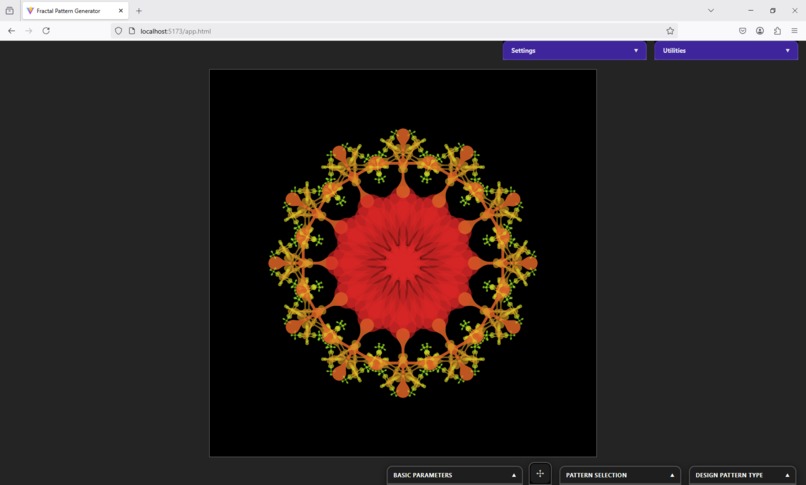Open the Firefox account menu
This screenshot has height=485, width=806.
coord(760,31)
